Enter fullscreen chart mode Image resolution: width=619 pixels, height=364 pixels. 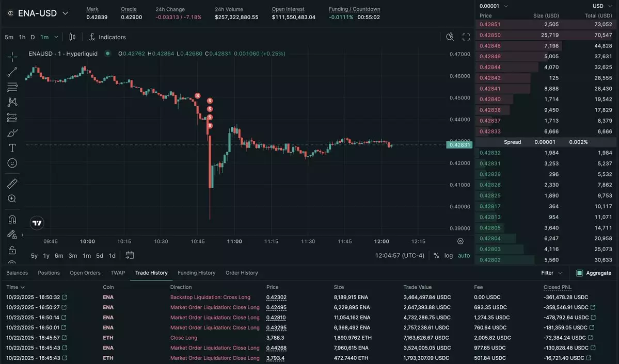[x=466, y=37]
